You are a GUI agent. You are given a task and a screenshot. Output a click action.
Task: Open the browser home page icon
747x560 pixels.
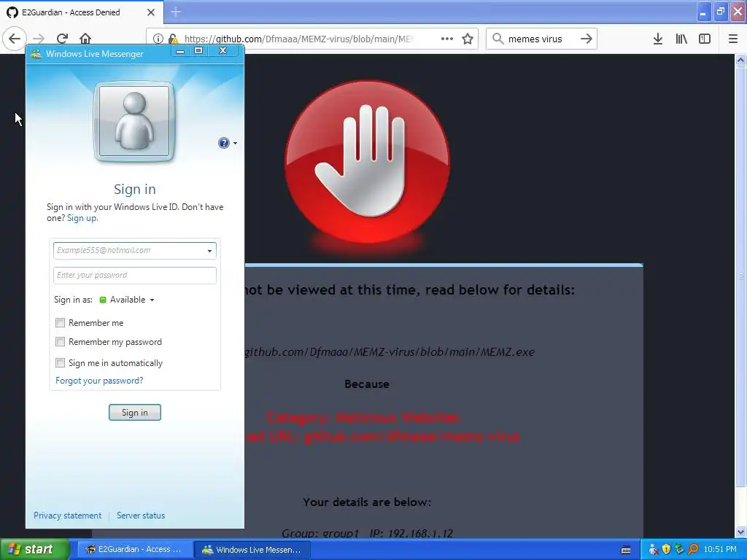click(85, 39)
